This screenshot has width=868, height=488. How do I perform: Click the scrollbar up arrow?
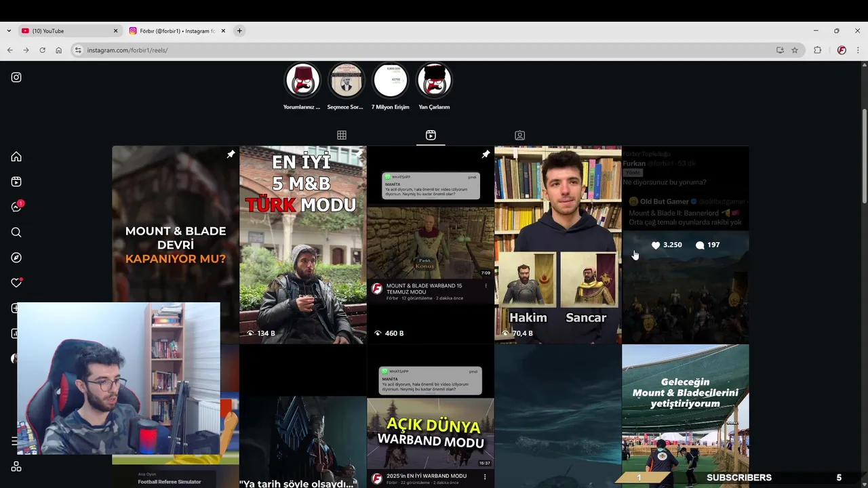click(x=864, y=65)
